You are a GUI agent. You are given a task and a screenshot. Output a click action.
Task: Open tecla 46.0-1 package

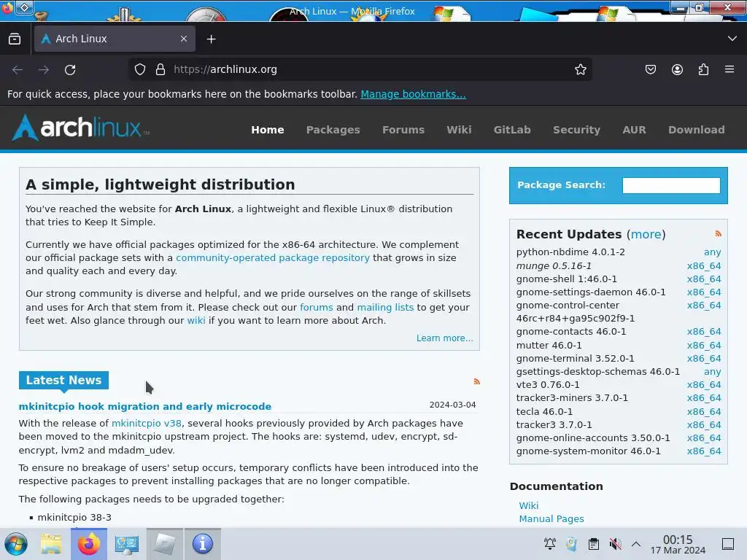(544, 411)
